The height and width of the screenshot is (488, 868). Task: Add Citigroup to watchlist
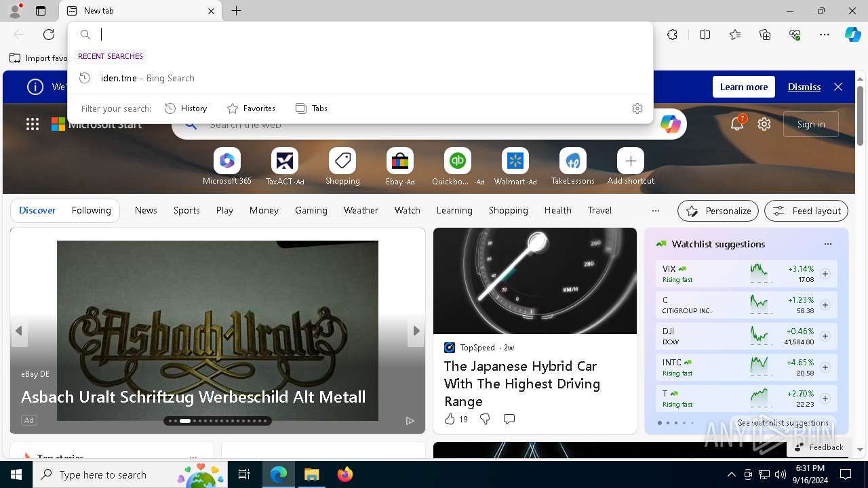825,305
